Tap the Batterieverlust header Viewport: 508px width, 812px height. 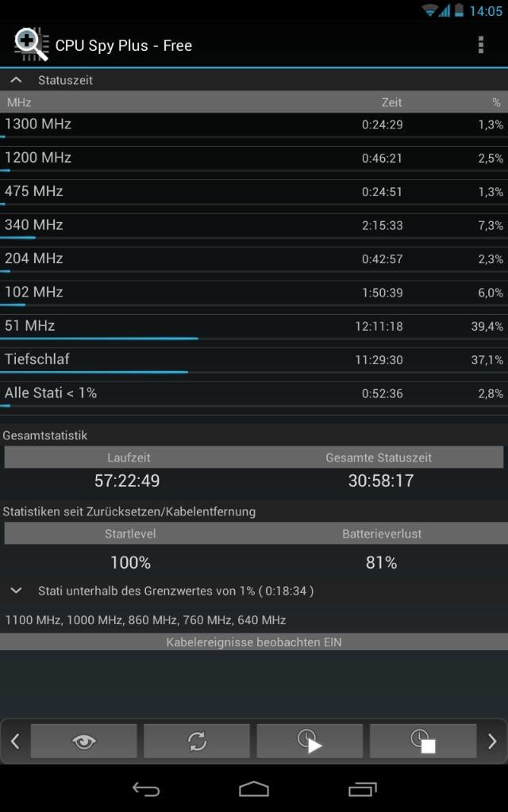tap(382, 534)
